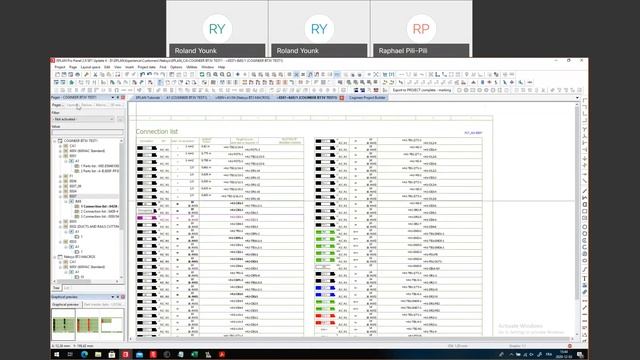Viewport: 640px width, 360px height.
Task: Select the List tab below page navigator
Action: click(67, 288)
